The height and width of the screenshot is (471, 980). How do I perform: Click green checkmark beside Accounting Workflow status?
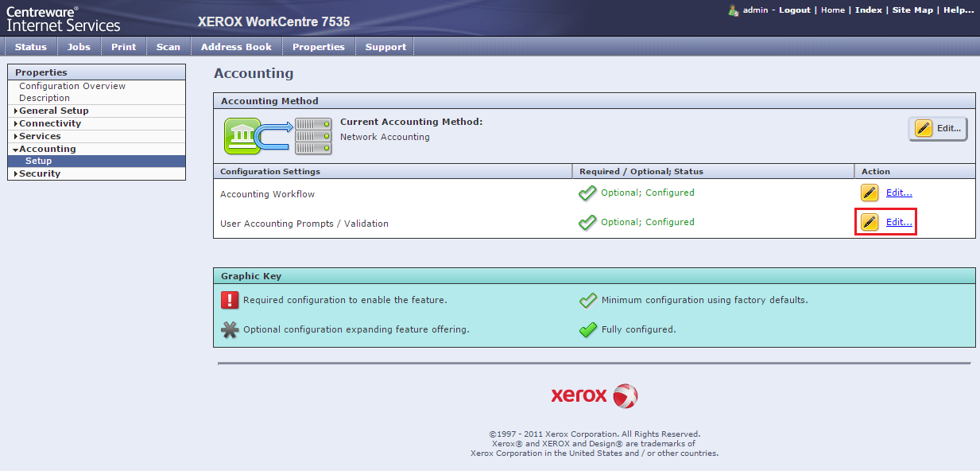click(x=587, y=193)
